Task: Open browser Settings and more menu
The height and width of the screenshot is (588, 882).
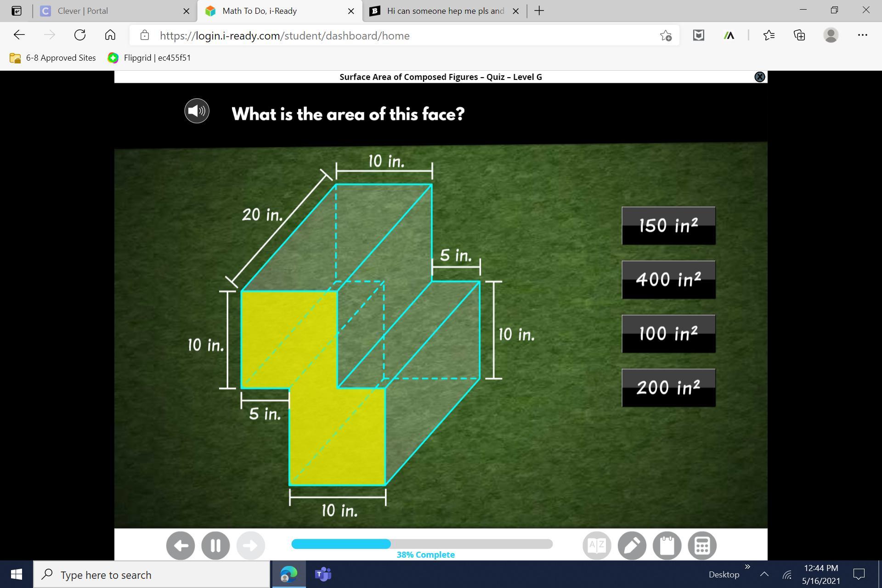Action: point(862,35)
